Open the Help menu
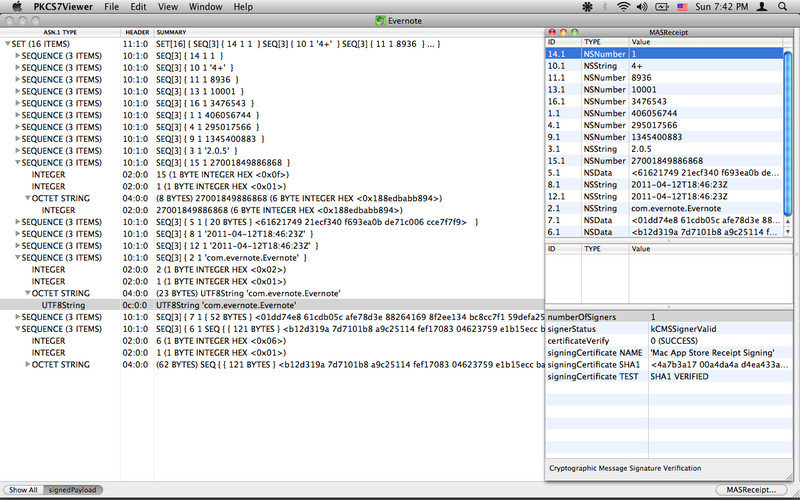800x500 pixels. (x=243, y=7)
